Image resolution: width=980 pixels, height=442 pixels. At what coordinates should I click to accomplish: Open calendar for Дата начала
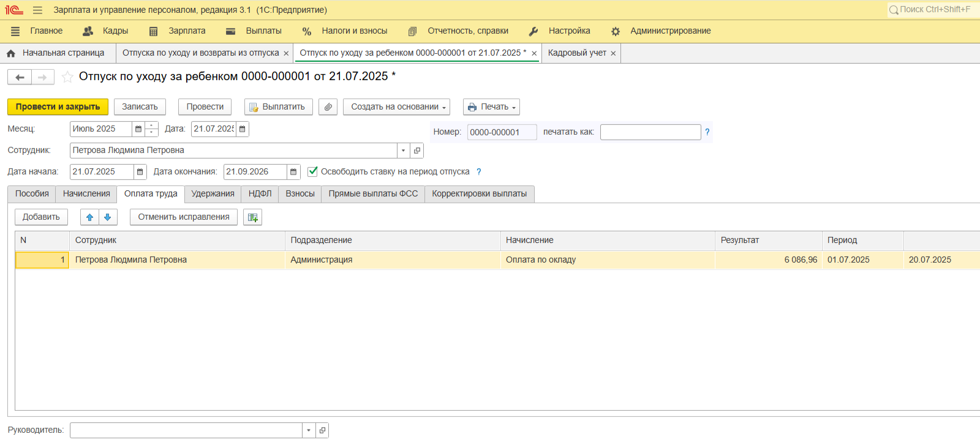(x=140, y=172)
